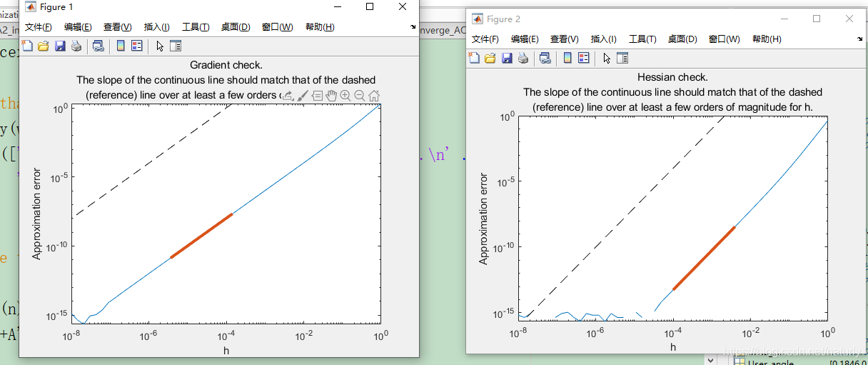Click dock arrow in Figure 2 menu bar
This screenshot has width=868, height=365.
[859, 39]
